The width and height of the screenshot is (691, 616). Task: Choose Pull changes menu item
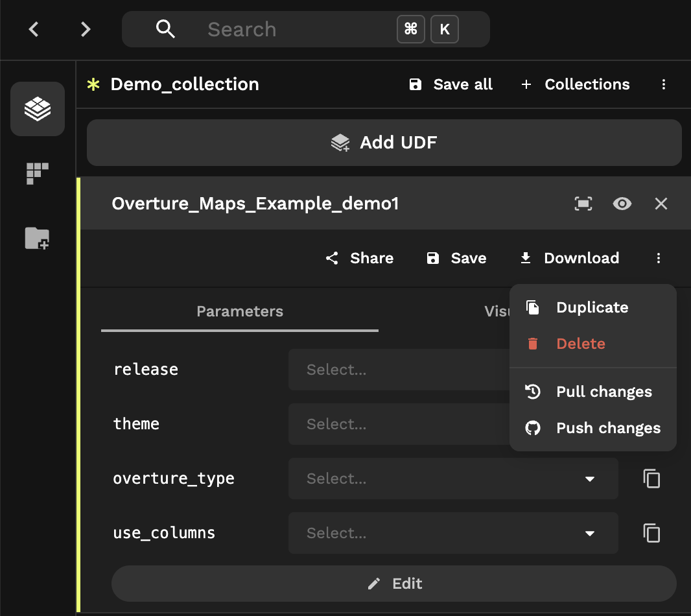[x=592, y=392]
